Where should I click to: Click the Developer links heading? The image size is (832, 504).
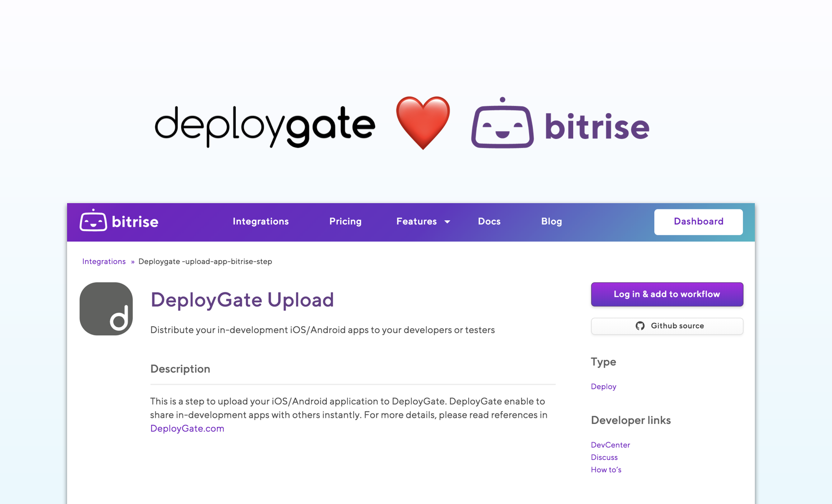click(631, 420)
